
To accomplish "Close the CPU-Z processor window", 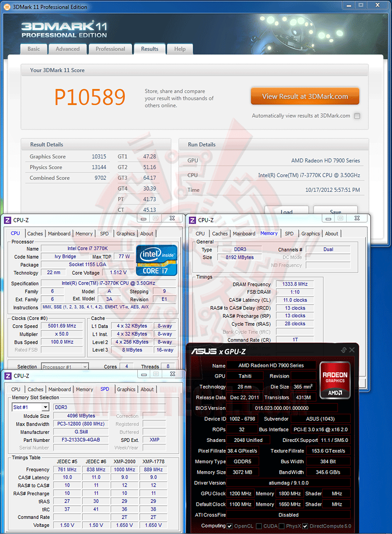I will coord(172,219).
